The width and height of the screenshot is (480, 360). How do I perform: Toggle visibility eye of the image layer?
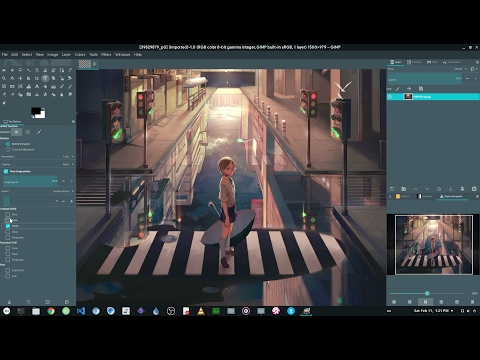(x=391, y=97)
